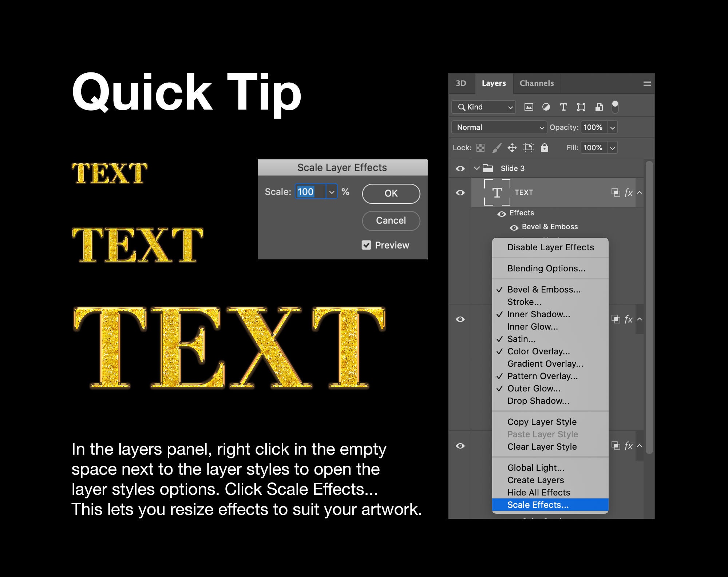Filter for smart objects
The width and height of the screenshot is (728, 577).
(x=598, y=107)
